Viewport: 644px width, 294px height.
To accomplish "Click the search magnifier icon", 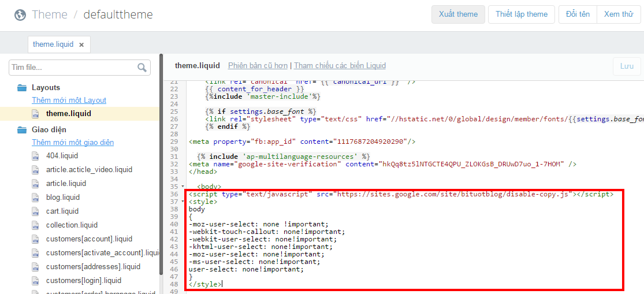I will click(142, 68).
